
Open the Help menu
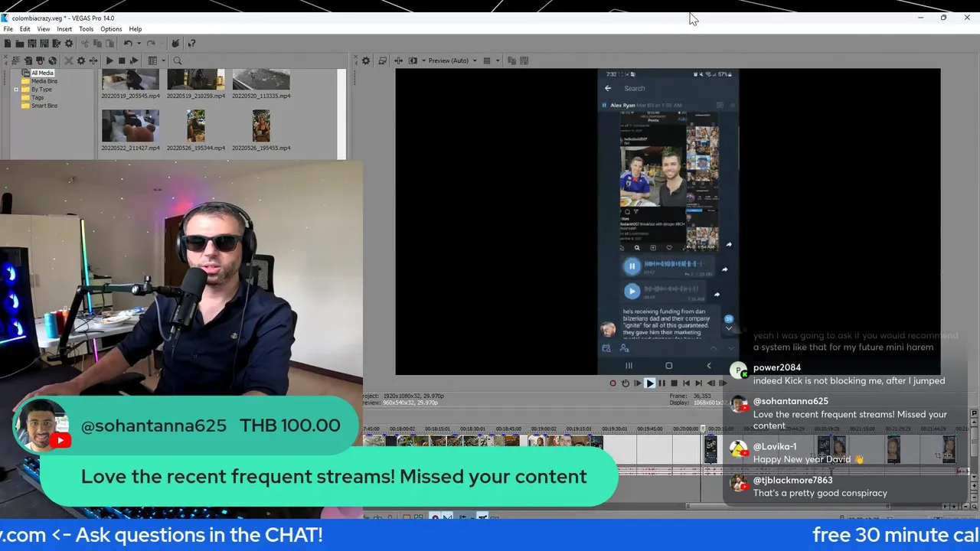pos(135,29)
